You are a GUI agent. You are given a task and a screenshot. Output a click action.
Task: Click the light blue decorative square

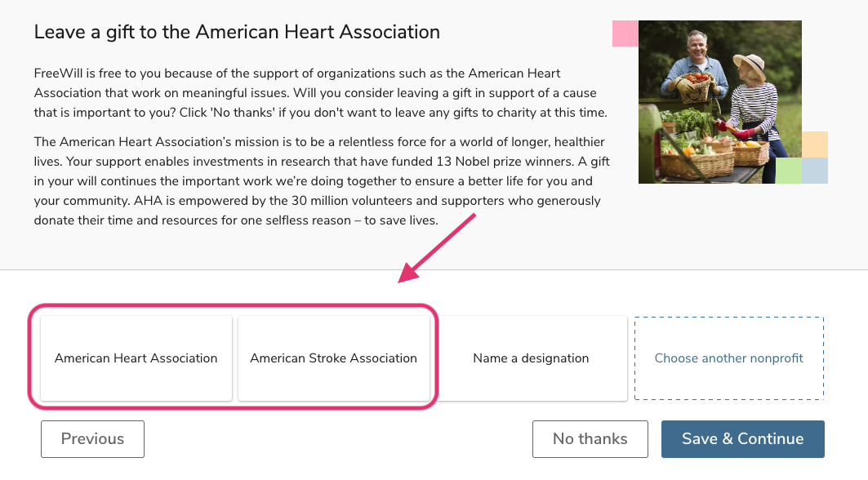click(x=815, y=171)
